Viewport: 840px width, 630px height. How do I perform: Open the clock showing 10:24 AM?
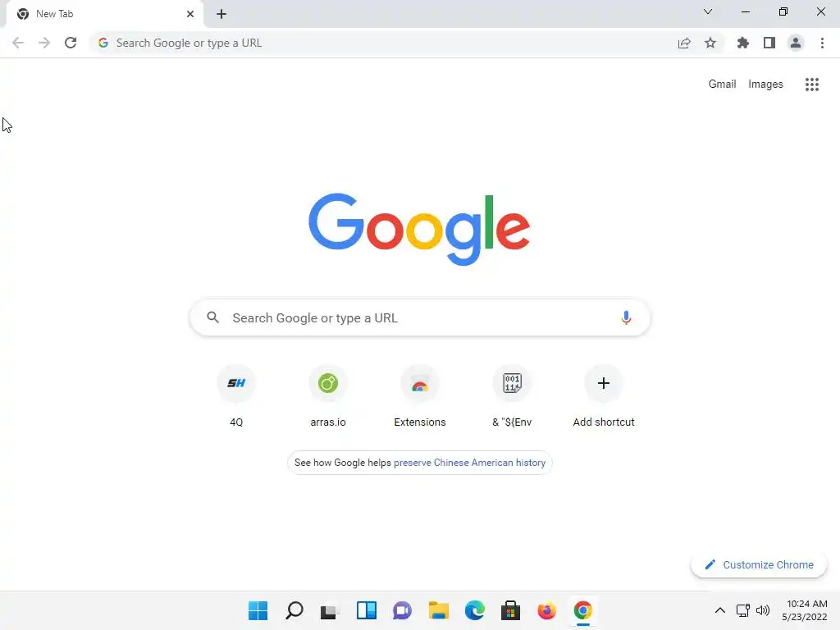[805, 610]
